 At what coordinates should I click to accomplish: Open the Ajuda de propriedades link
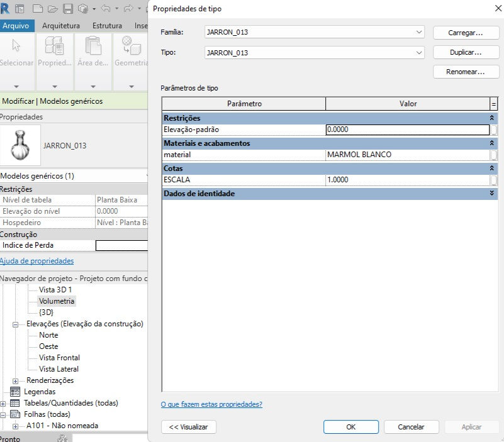(x=37, y=261)
